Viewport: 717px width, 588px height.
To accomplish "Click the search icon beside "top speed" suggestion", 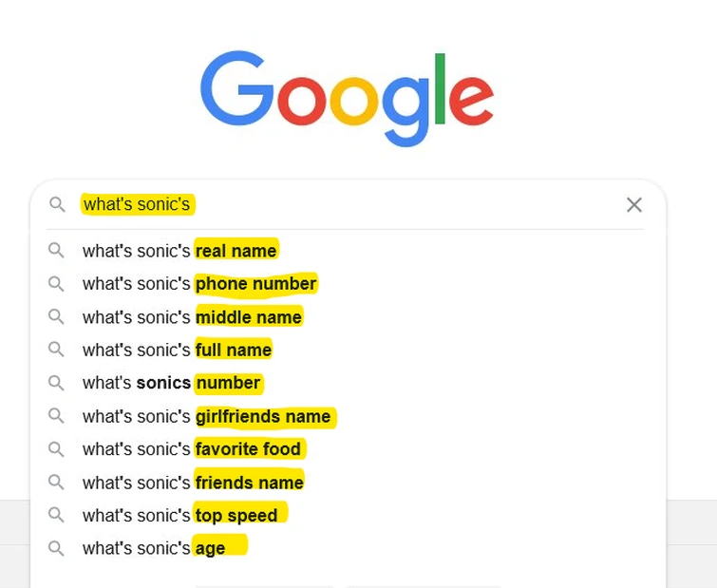I will click(57, 515).
